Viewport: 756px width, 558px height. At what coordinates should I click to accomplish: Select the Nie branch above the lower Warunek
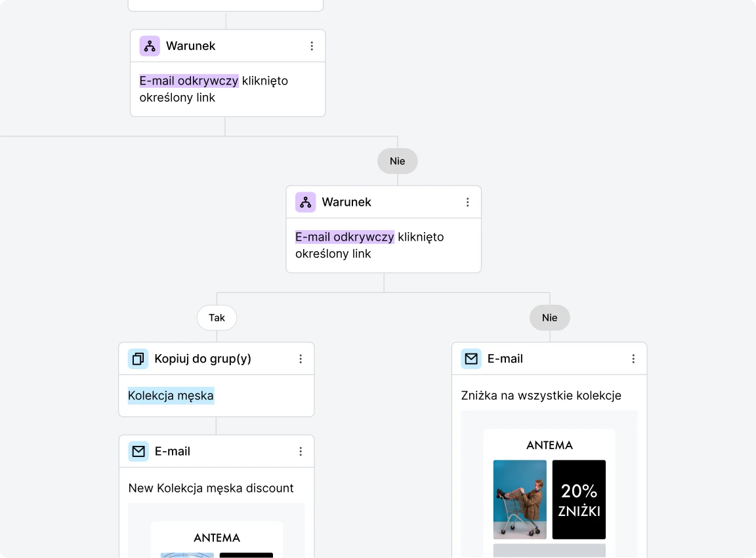pos(397,161)
